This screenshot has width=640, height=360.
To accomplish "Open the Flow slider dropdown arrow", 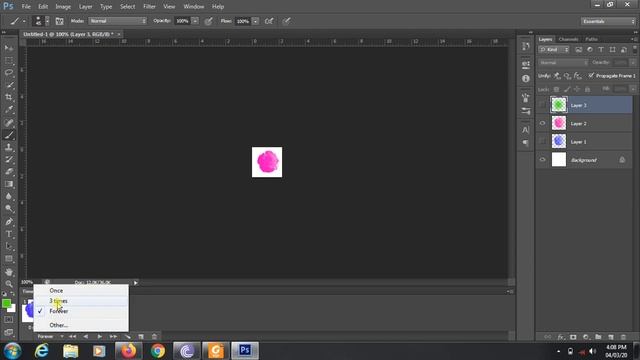I will [x=255, y=21].
